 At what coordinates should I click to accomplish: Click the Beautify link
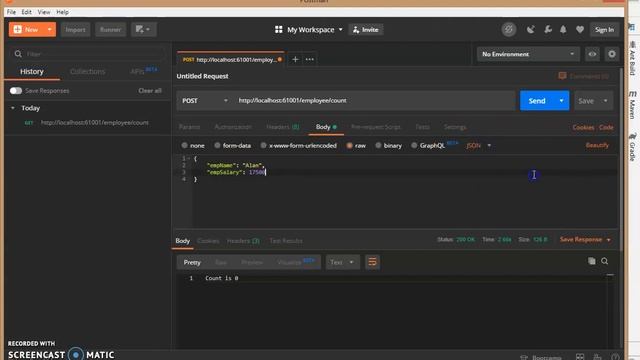597,145
